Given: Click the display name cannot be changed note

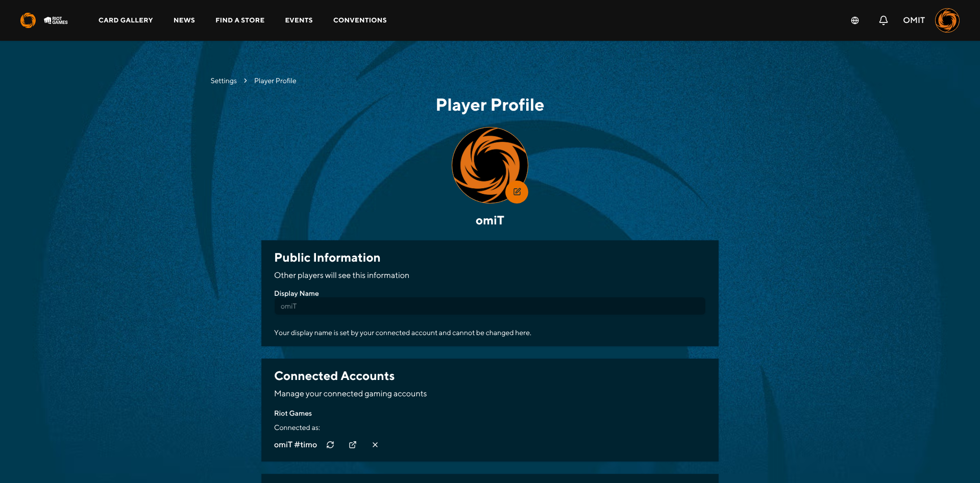Looking at the screenshot, I should click(x=403, y=333).
